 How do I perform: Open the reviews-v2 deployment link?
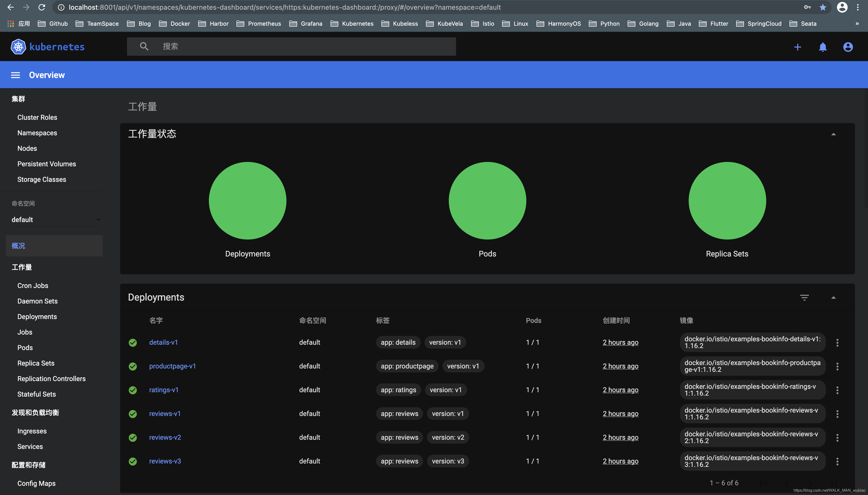(x=165, y=438)
